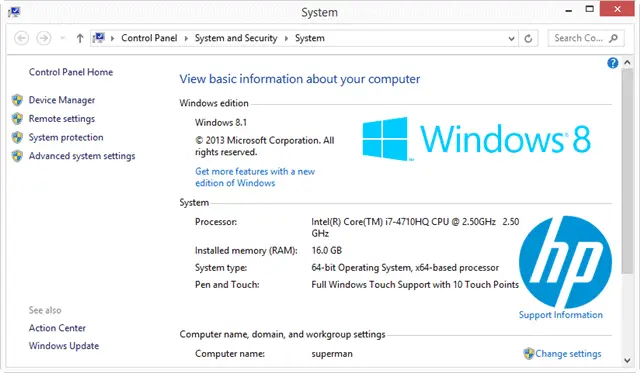The width and height of the screenshot is (640, 373).
Task: Click the shield icon beside System protection
Action: click(x=17, y=138)
